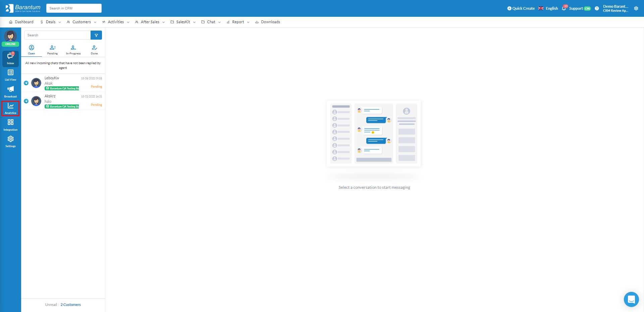The height and width of the screenshot is (312, 644).
Task: Switch to the Open chats tab
Action: 32,50
